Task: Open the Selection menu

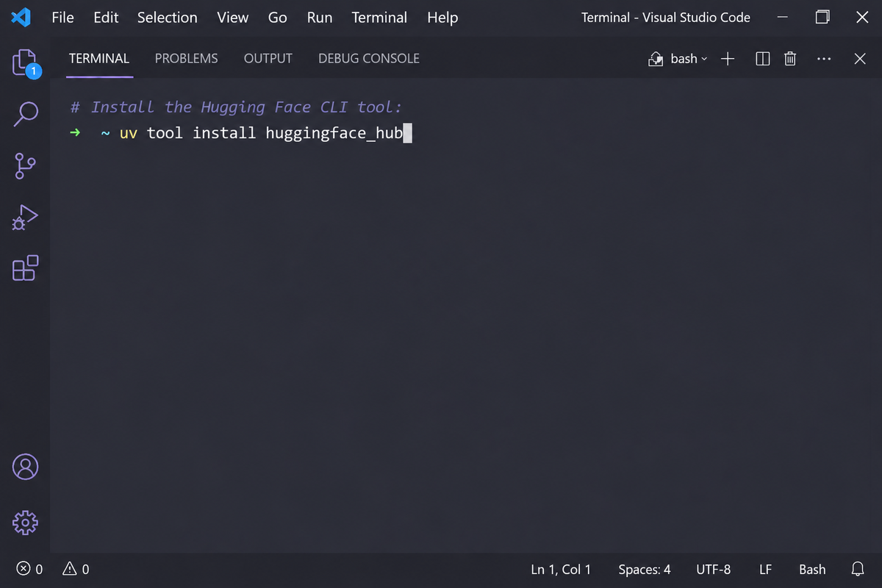Action: (168, 18)
